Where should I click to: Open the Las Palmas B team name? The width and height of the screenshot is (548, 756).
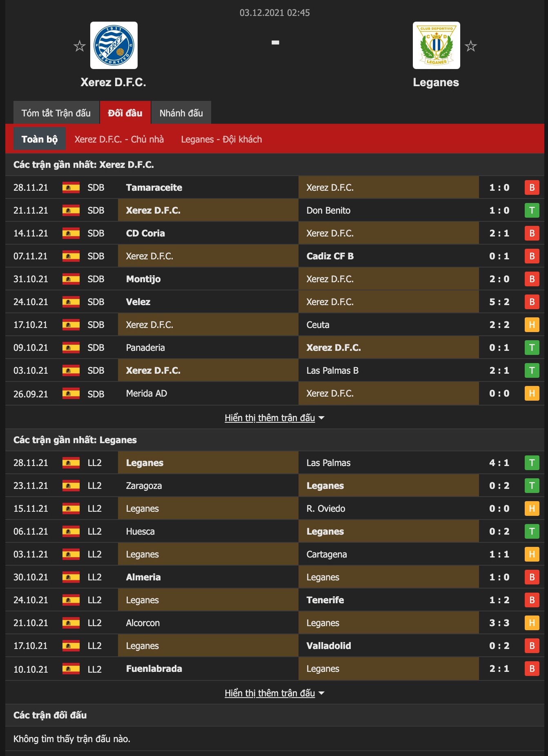coord(332,370)
